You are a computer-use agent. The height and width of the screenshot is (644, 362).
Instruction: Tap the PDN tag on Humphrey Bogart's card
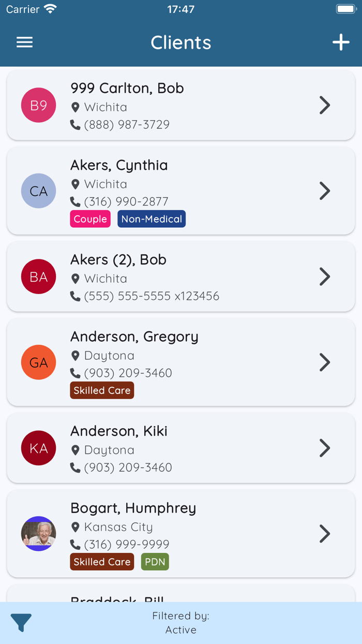pyautogui.click(x=155, y=561)
